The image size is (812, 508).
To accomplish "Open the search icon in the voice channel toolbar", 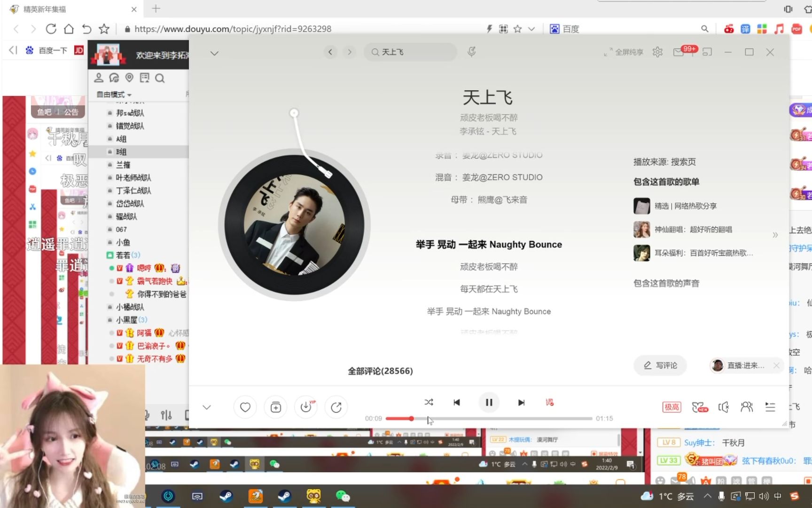I will 160,78.
